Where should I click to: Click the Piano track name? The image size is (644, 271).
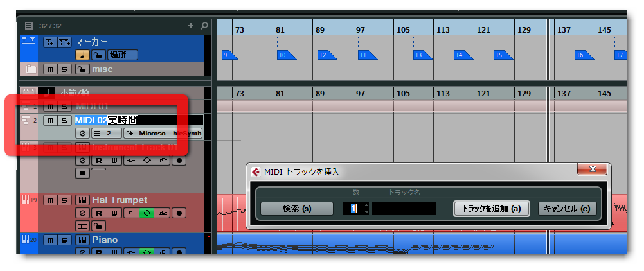click(x=105, y=240)
